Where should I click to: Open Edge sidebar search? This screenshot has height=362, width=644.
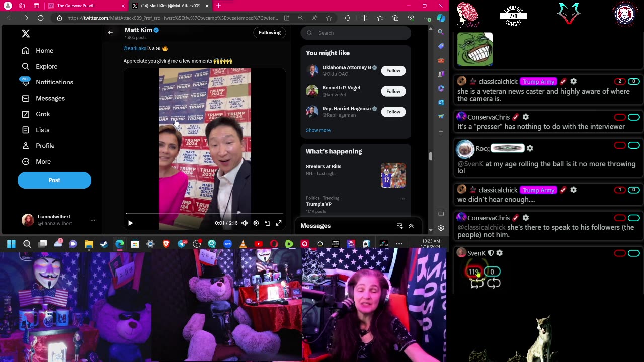click(x=441, y=32)
